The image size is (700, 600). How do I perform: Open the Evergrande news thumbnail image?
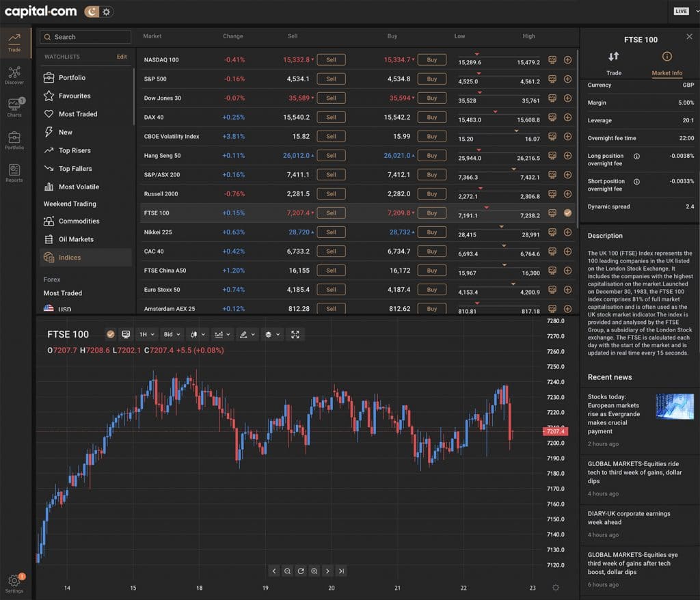[x=675, y=406]
